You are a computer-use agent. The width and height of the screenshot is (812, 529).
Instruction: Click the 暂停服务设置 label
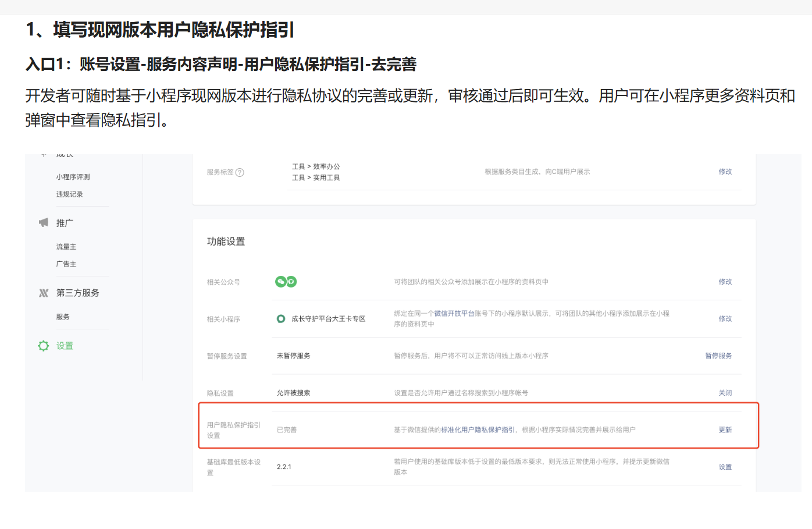coord(227,356)
